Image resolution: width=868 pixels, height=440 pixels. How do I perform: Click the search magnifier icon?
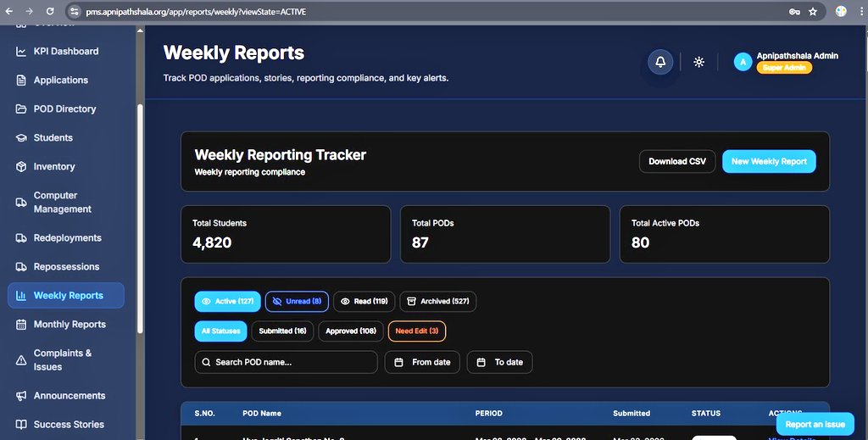point(206,363)
